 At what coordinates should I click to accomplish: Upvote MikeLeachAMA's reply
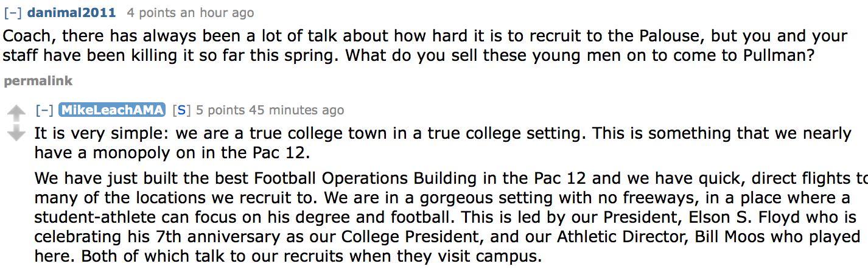[16, 112]
